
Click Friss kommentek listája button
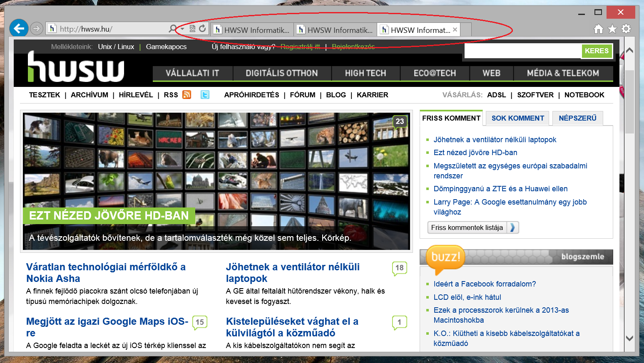click(473, 227)
